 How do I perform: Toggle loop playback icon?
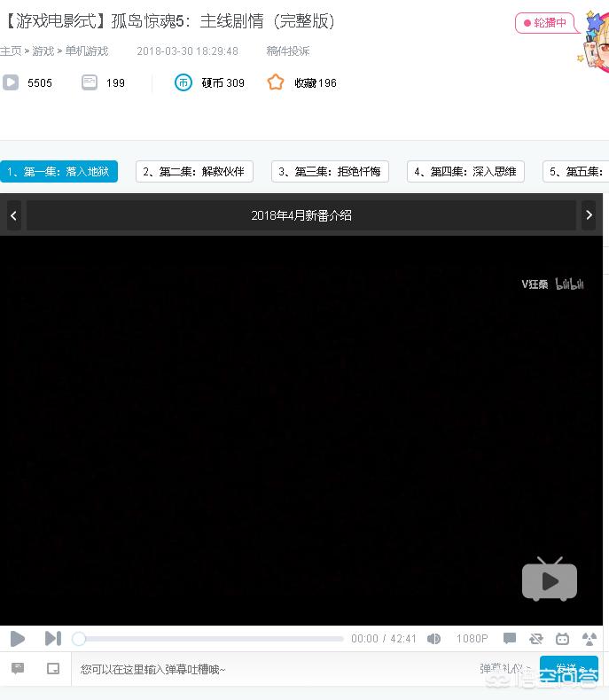[535, 639]
